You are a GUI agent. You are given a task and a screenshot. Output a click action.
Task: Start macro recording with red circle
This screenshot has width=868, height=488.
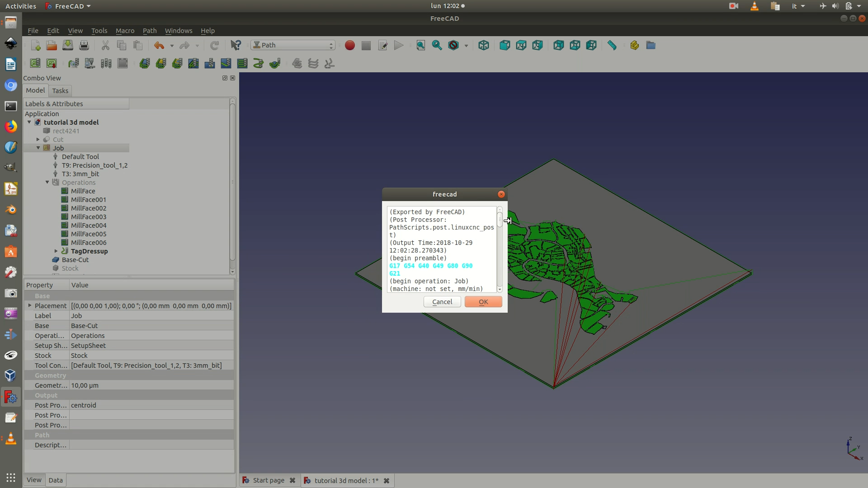pos(350,45)
